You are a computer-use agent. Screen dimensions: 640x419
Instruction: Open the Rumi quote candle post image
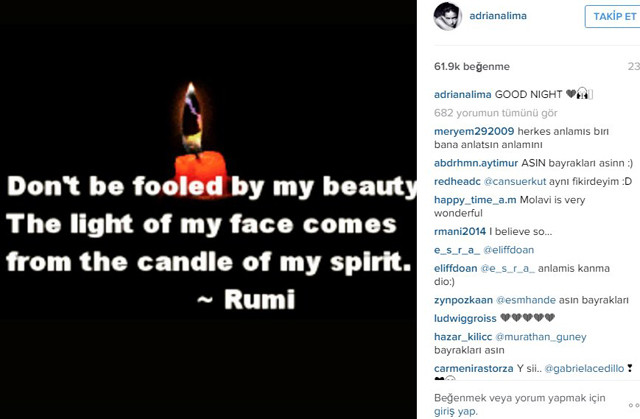(208, 209)
